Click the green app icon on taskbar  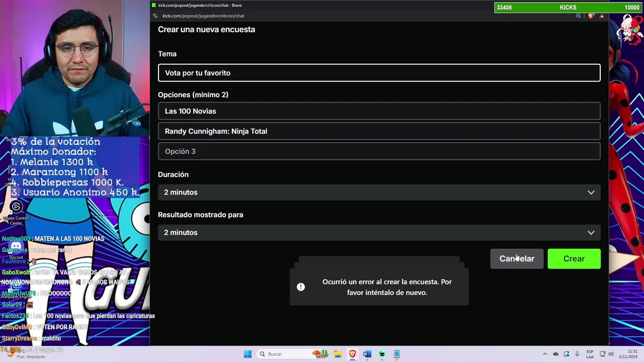pos(382,354)
